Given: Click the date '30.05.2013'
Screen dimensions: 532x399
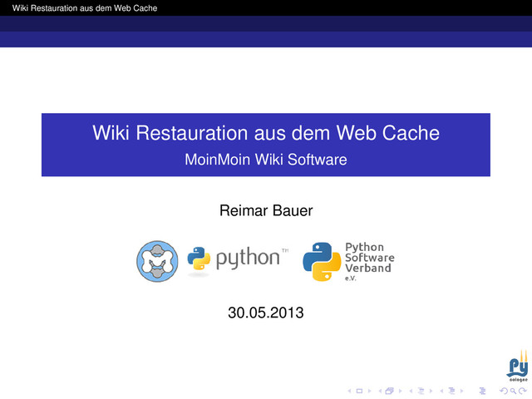Looking at the screenshot, I should pyautogui.click(x=266, y=313).
